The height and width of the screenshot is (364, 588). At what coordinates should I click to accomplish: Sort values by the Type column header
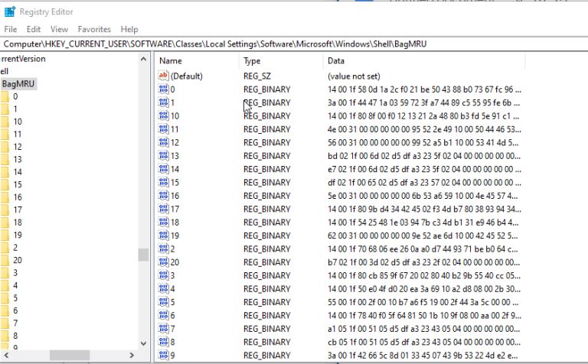(x=281, y=60)
